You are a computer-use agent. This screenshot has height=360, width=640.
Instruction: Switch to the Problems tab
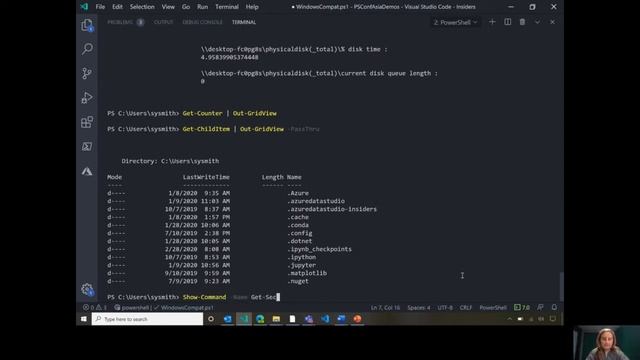pos(125,22)
